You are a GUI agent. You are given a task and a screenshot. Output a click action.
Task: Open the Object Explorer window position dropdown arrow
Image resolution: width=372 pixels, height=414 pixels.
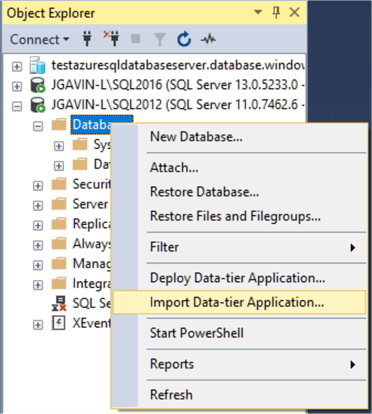coord(258,12)
